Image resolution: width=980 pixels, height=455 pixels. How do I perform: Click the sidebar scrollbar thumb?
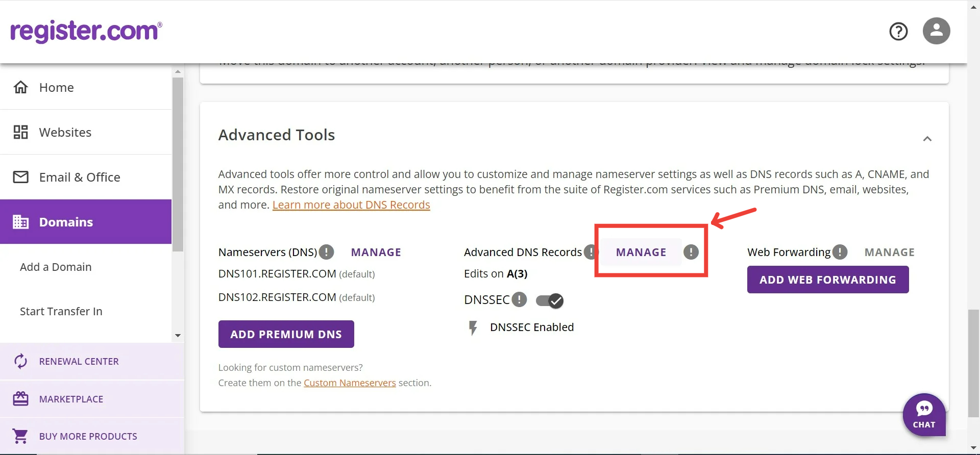click(178, 164)
